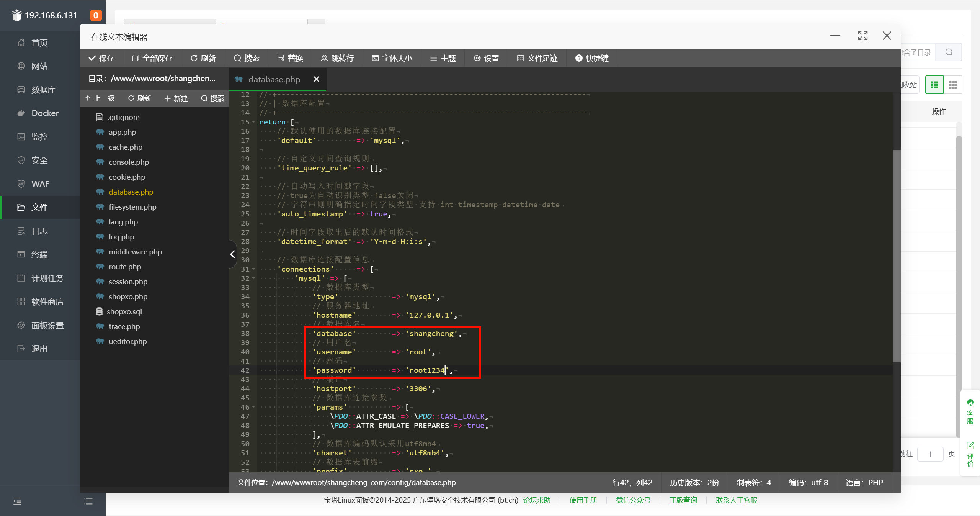Refresh the directory file list
Screen dimensions: 980x516
(x=140, y=98)
